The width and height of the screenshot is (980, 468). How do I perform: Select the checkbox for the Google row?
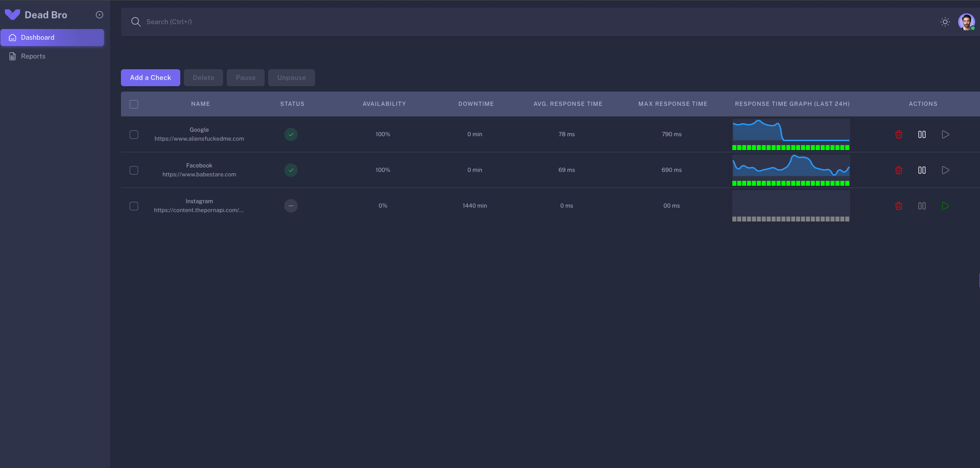(133, 134)
